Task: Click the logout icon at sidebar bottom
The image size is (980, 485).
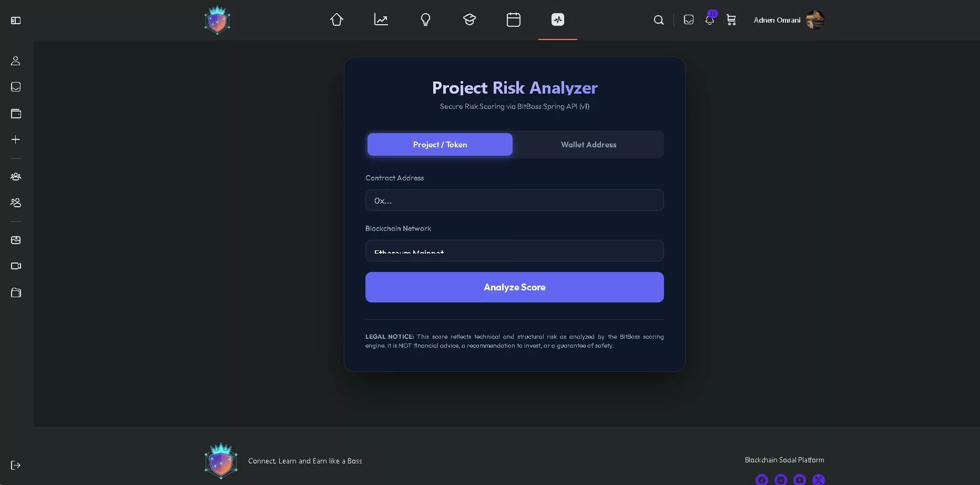Action: [x=16, y=465]
